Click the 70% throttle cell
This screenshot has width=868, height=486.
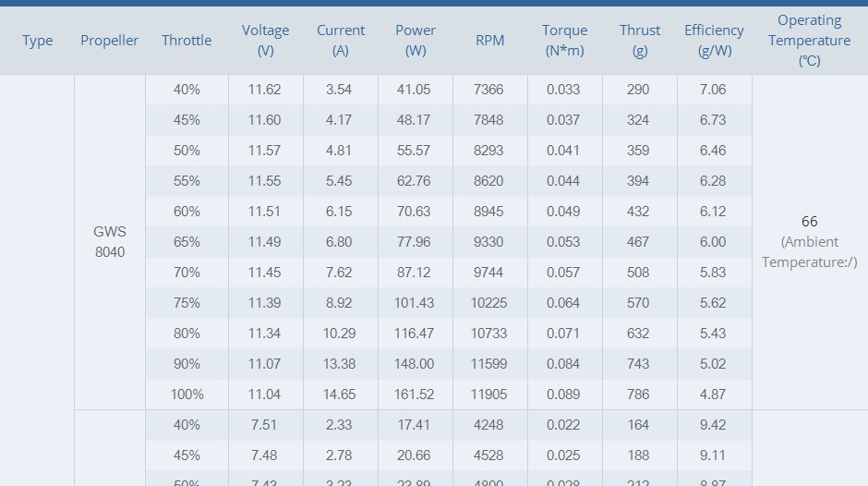[187, 273]
